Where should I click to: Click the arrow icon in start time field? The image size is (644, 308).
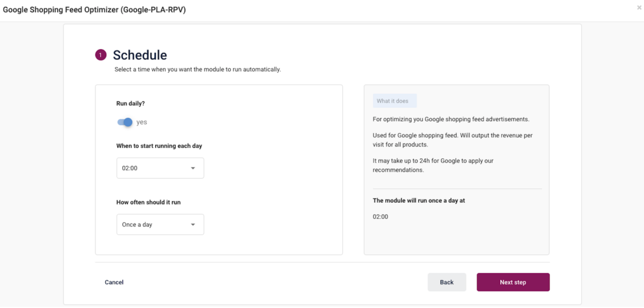tap(193, 168)
